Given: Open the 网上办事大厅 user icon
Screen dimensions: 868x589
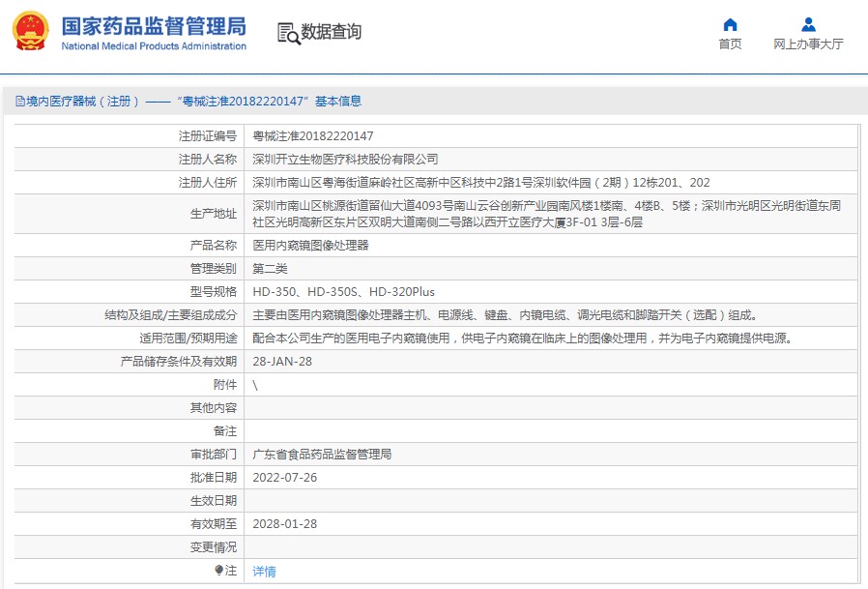Looking at the screenshot, I should coord(808,24).
